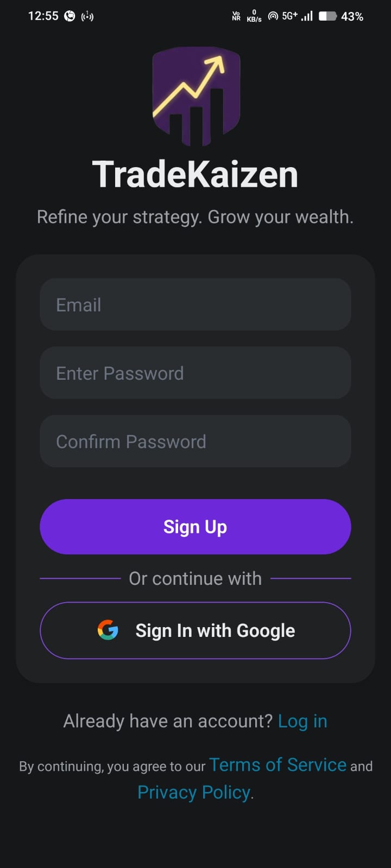
Task: Choose Sign In with Google
Action: 195,630
